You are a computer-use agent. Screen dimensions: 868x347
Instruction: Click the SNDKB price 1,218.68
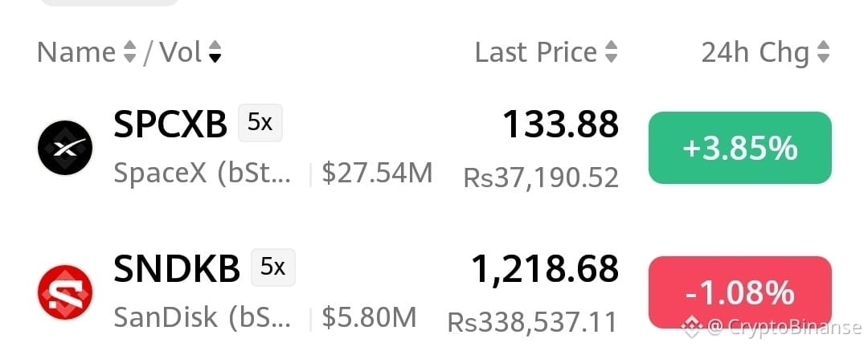click(545, 269)
